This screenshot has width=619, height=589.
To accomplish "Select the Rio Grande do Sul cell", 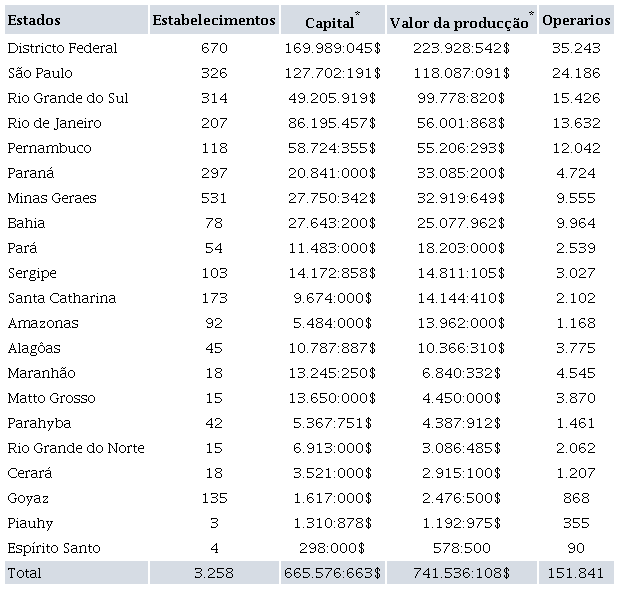I will (67, 98).
